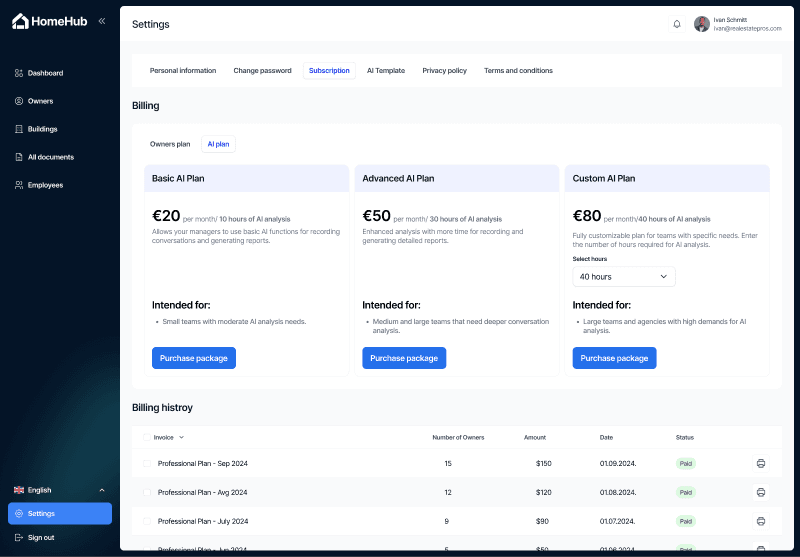
Task: Select the Subscription tab
Action: tap(329, 70)
